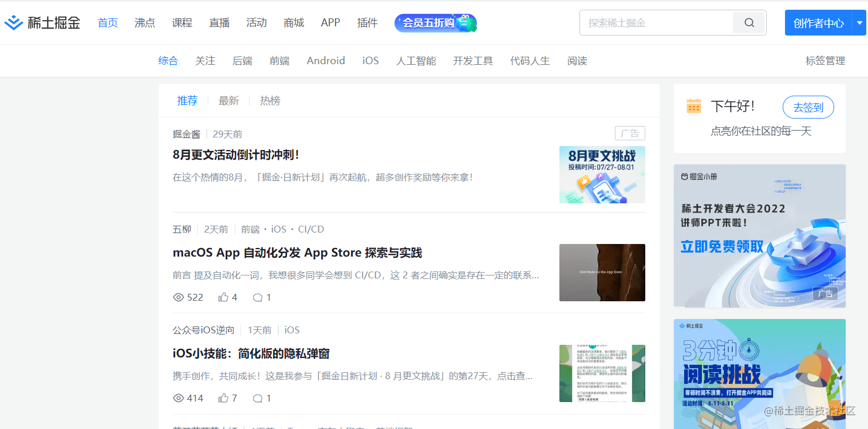Focus the 探索稀土掘金 search box

[656, 23]
